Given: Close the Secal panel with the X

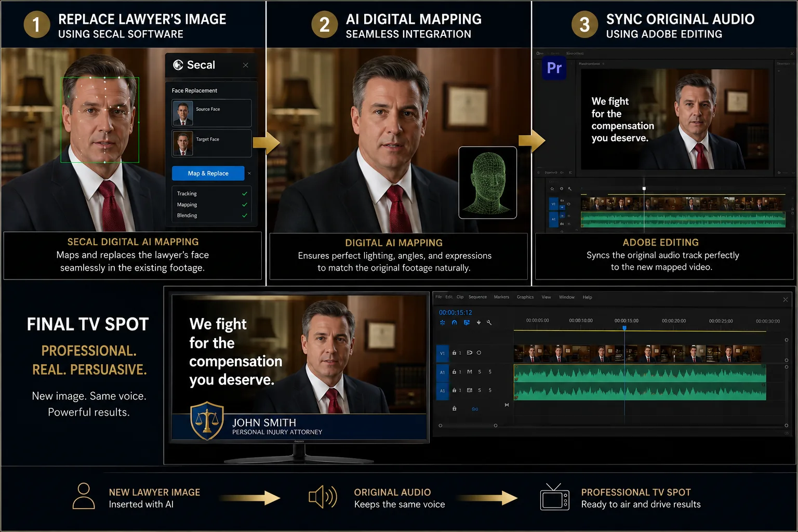Looking at the screenshot, I should tap(246, 65).
